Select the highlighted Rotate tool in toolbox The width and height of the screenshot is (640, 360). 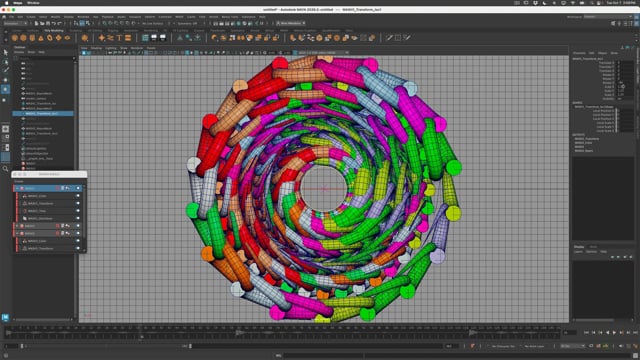(x=5, y=89)
